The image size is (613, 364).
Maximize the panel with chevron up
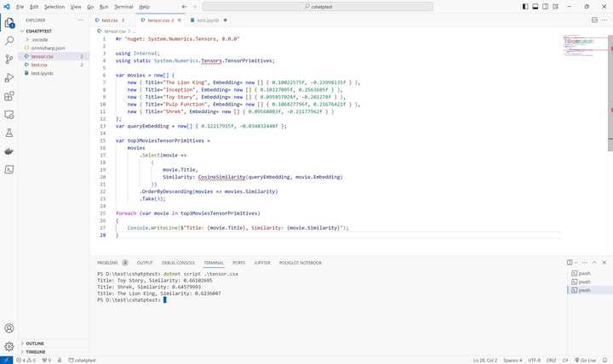pyautogui.click(x=594, y=263)
